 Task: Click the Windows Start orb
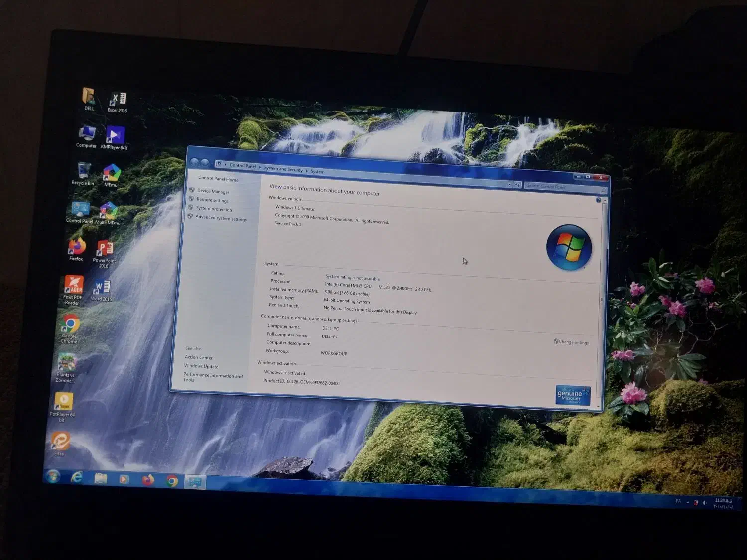(x=53, y=476)
